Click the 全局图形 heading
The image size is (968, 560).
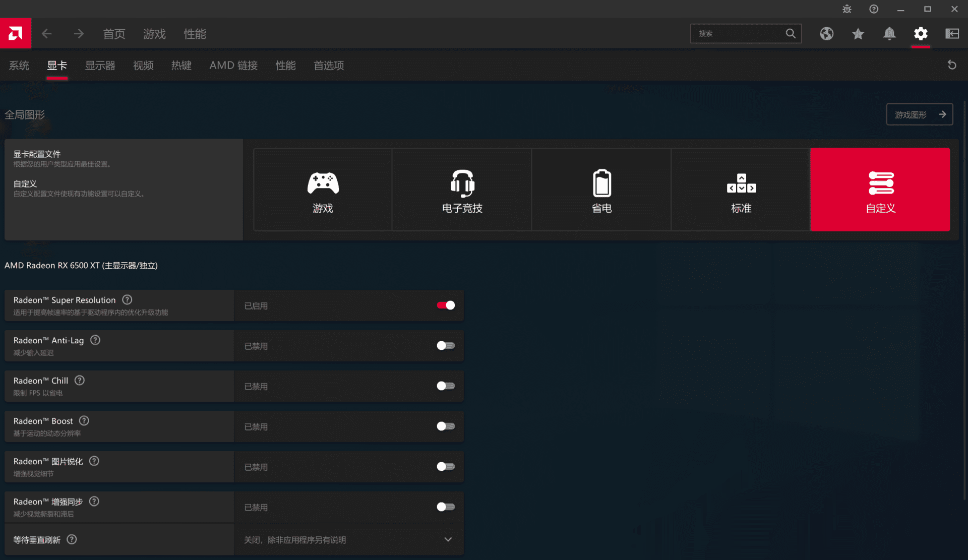tap(25, 115)
